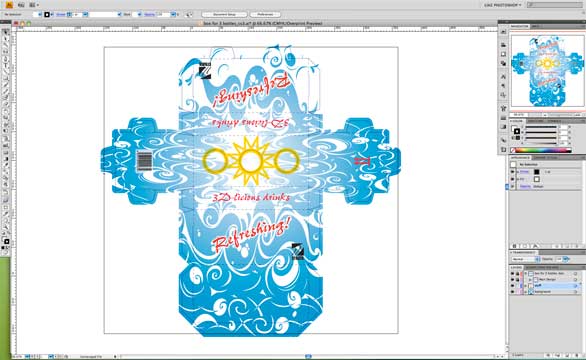The image size is (586, 360).
Task: Open the arrange documents dropdown in application bar
Action: click(x=34, y=5)
